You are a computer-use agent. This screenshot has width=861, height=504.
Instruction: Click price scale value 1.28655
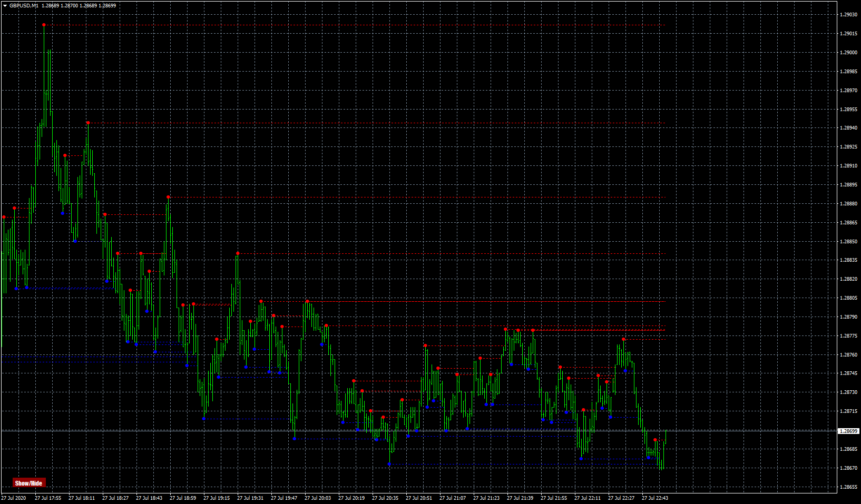coord(848,487)
